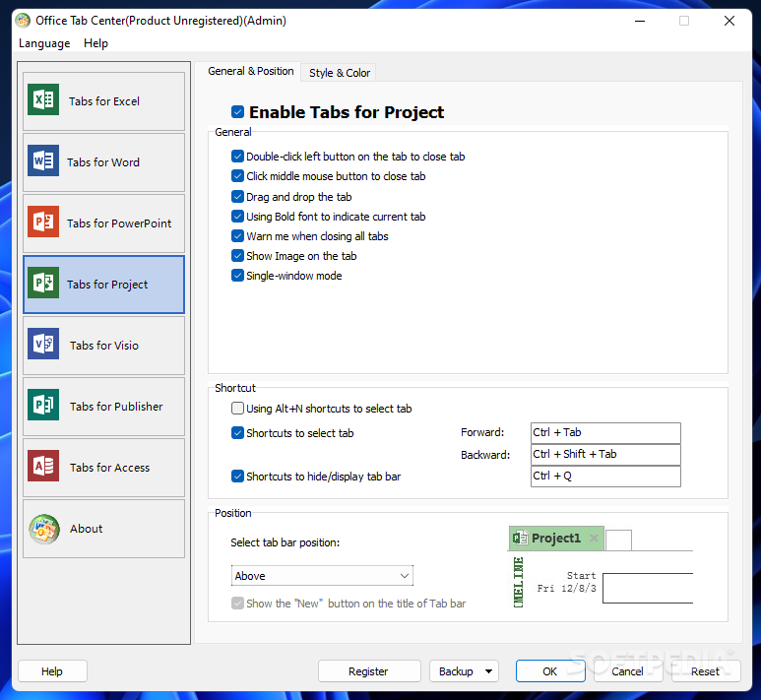This screenshot has height=700, width=761.
Task: Click the Visio icon in sidebar
Action: (43, 344)
